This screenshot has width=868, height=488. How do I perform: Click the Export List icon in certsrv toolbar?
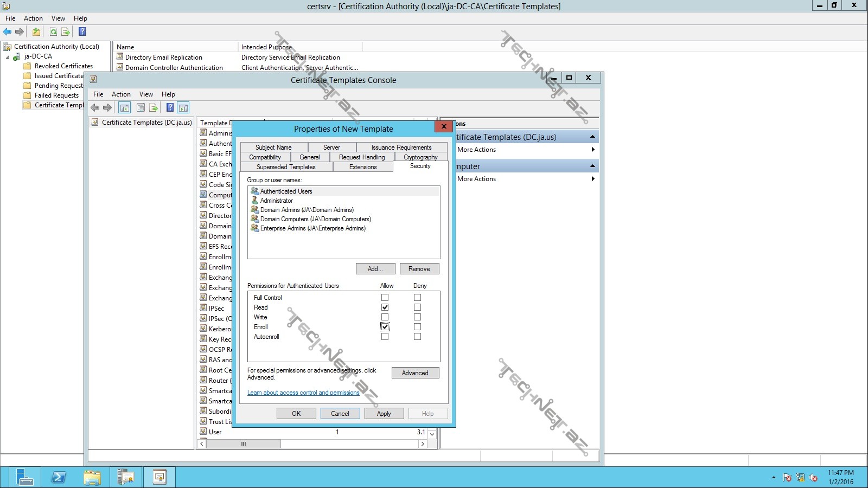[x=66, y=32]
